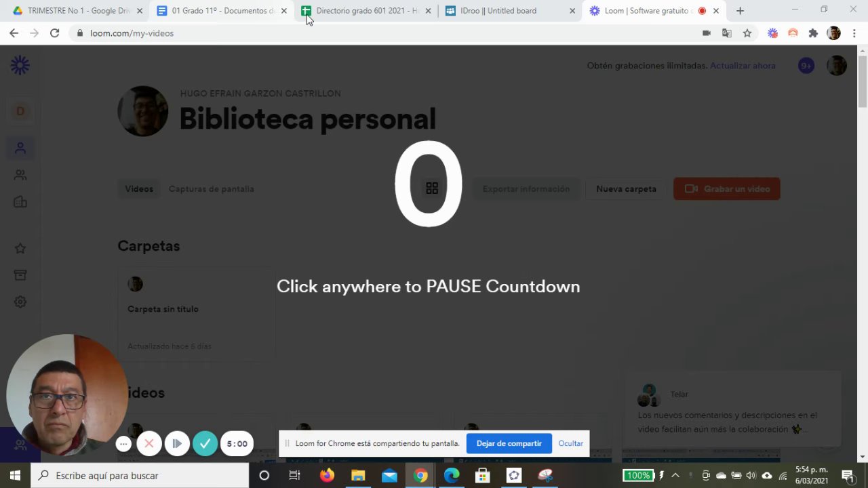Finish recording with the green checkmark
Image resolution: width=868 pixels, height=488 pixels.
pyautogui.click(x=205, y=444)
